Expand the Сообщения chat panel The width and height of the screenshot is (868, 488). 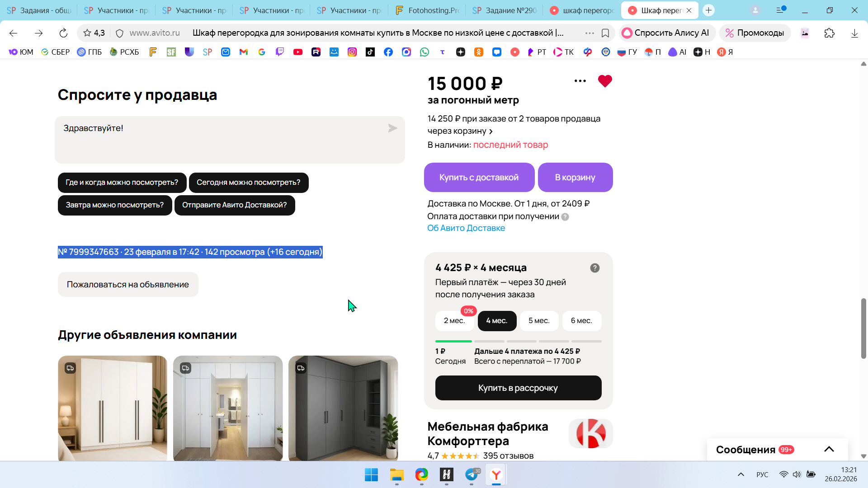829,449
